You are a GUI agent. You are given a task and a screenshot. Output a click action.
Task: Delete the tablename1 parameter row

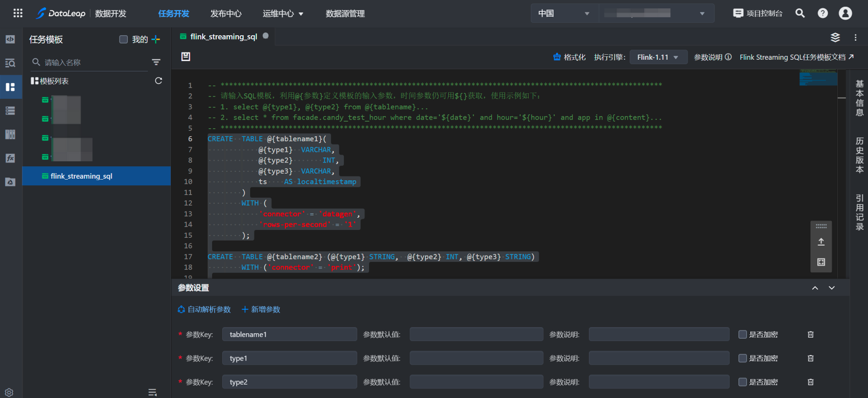tap(811, 334)
